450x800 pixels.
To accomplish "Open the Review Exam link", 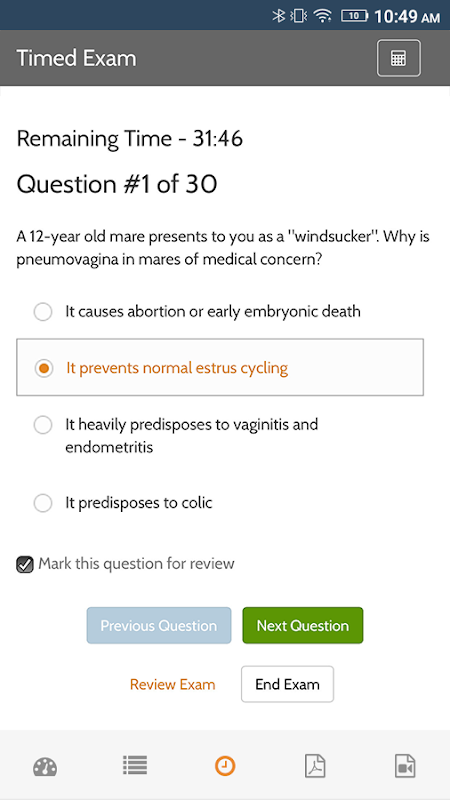I will click(172, 684).
